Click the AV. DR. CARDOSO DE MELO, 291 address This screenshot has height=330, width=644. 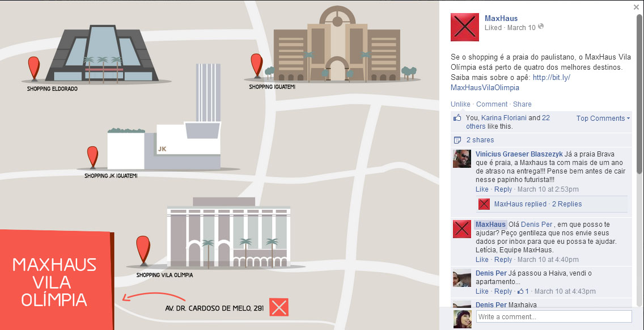[x=214, y=308]
